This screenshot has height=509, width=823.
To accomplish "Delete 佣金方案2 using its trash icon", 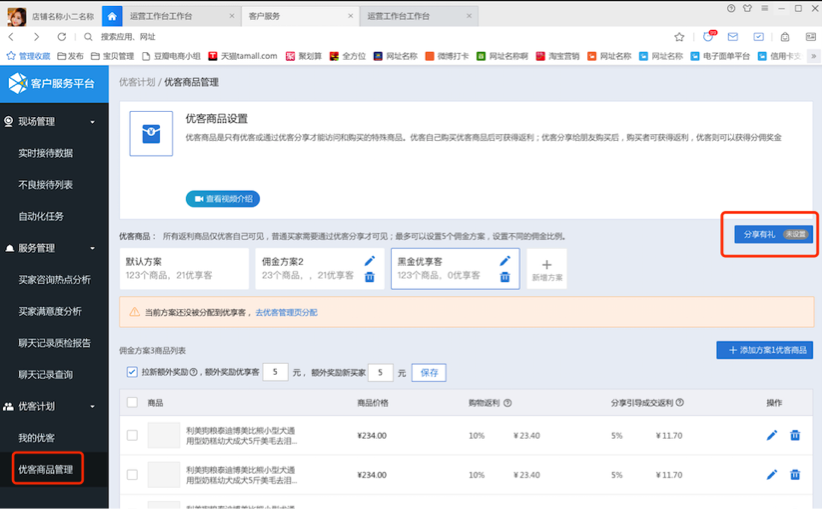I will click(x=369, y=277).
